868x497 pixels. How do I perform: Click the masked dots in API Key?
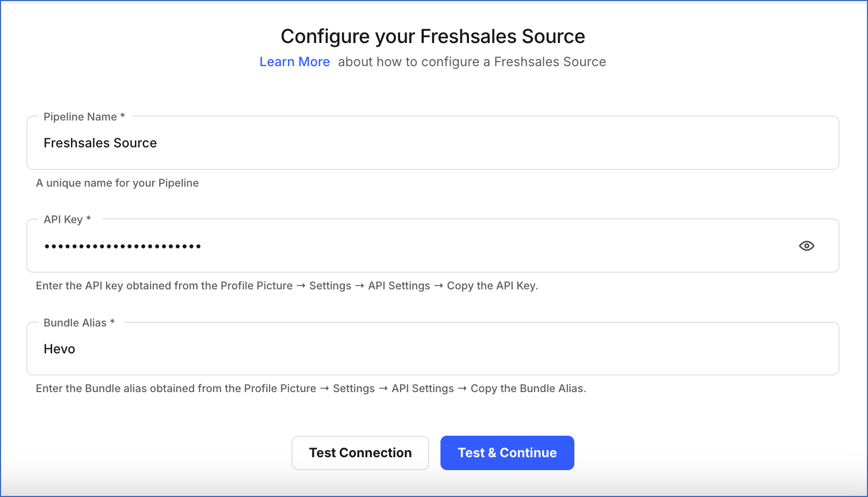(122, 246)
